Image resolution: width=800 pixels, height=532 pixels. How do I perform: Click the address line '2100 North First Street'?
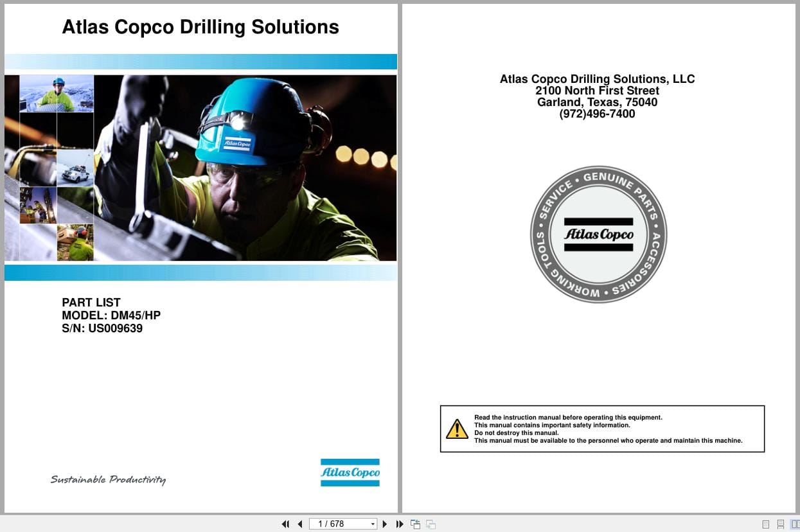click(x=598, y=91)
